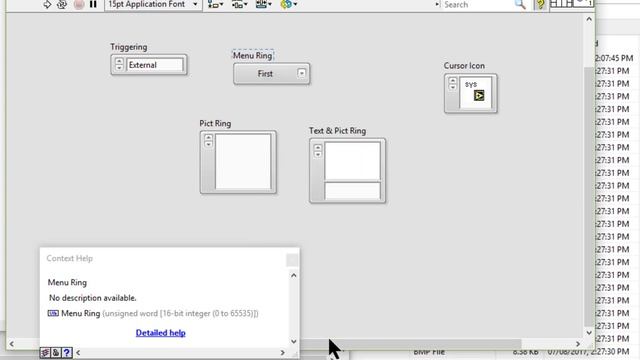Select the Cursor Icon label
This screenshot has height=360, width=640.
(x=464, y=66)
